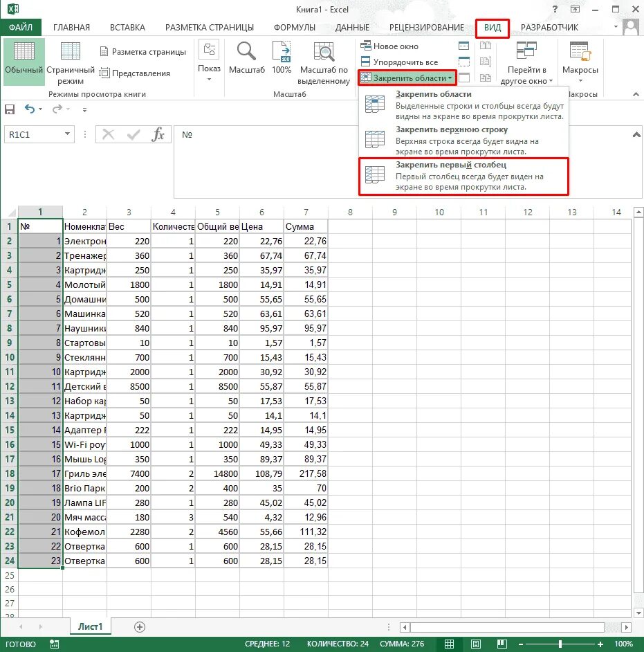The image size is (644, 652).
Task: Collapse the ribbon with chevron
Action: [x=636, y=94]
